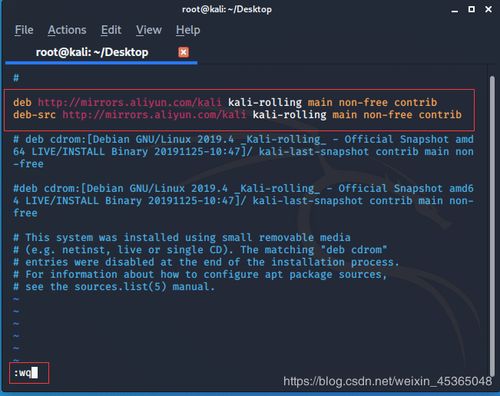Screen dimensions: 500x396
Task: Click the mirrors.aliyun.com URL on the deb line
Action: [x=130, y=102]
